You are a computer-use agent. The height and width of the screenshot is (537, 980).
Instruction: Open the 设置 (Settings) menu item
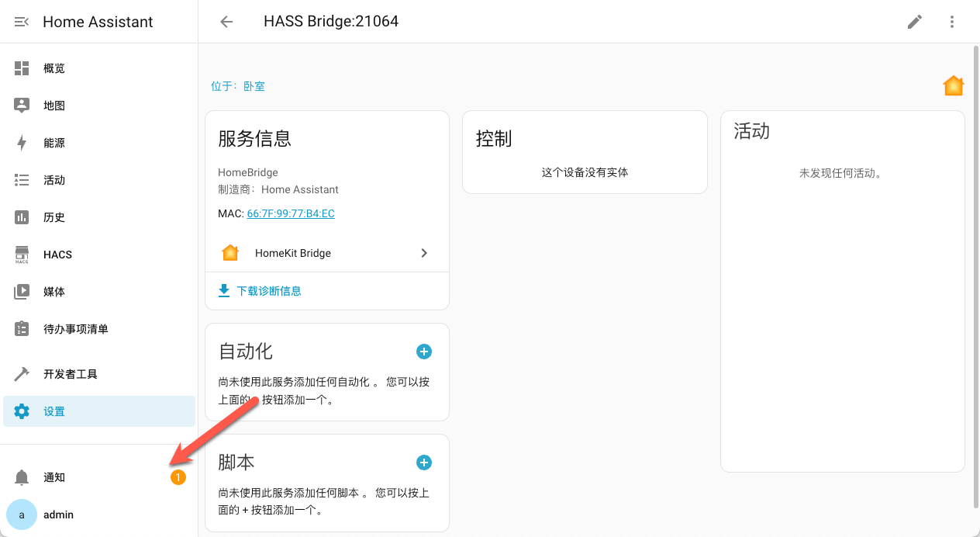click(54, 411)
